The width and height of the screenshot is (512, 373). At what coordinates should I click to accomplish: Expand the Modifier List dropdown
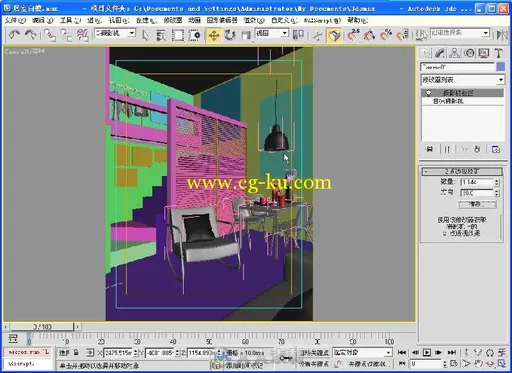click(462, 80)
